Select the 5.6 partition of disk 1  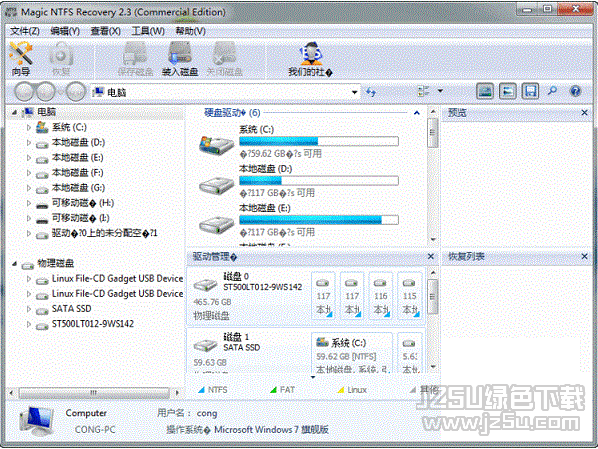(x=410, y=354)
